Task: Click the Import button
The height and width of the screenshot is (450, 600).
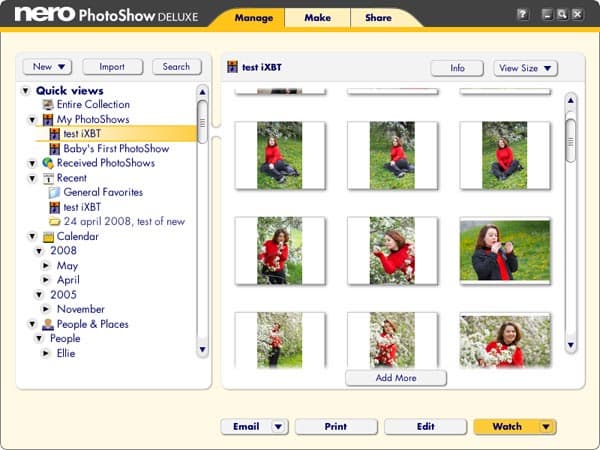Action: [112, 67]
